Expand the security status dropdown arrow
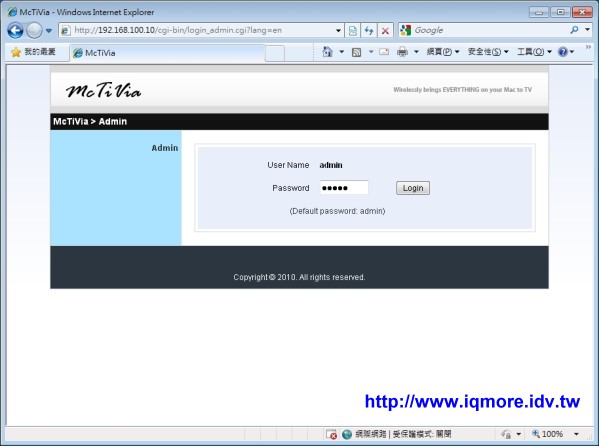 tap(518, 434)
